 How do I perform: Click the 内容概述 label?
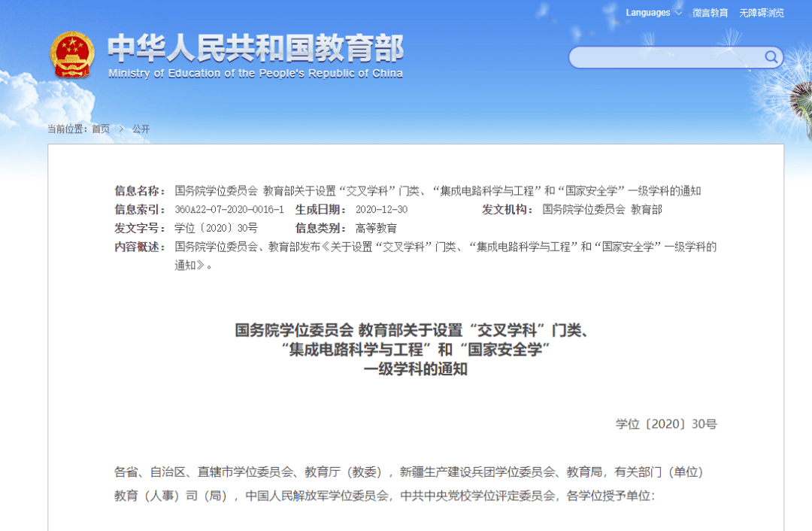coord(139,247)
